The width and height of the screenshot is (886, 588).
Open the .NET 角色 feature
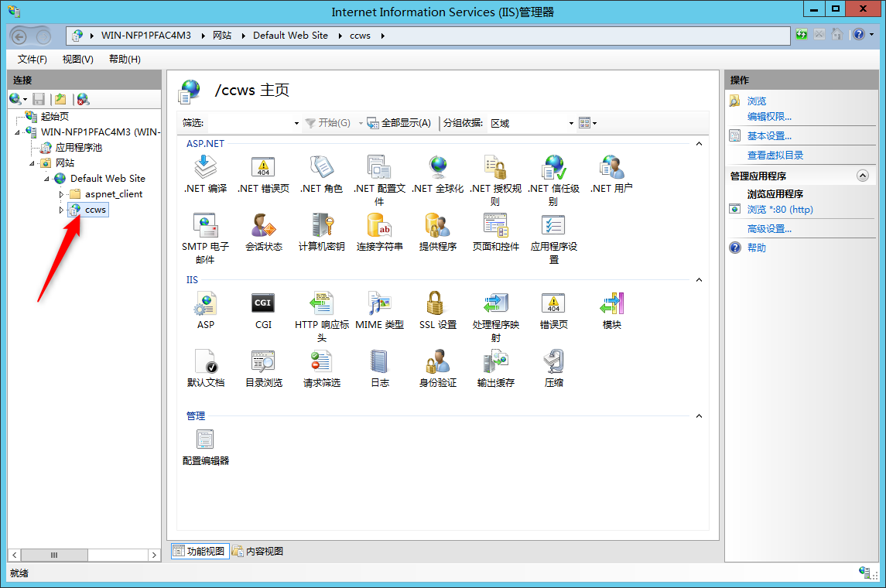322,175
